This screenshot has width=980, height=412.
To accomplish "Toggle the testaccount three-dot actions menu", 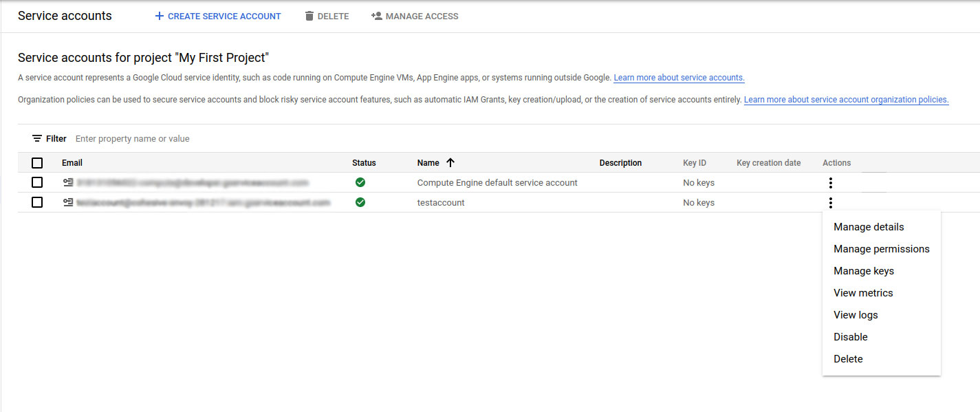I will [x=831, y=202].
